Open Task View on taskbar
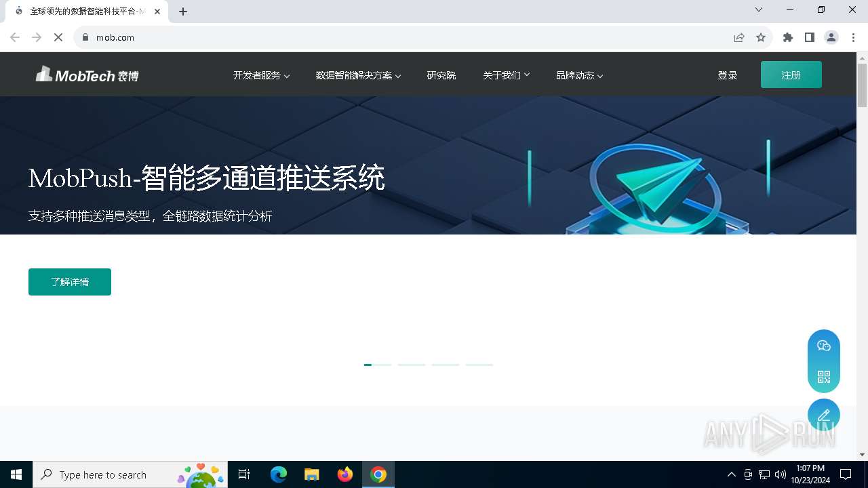 coord(244,474)
